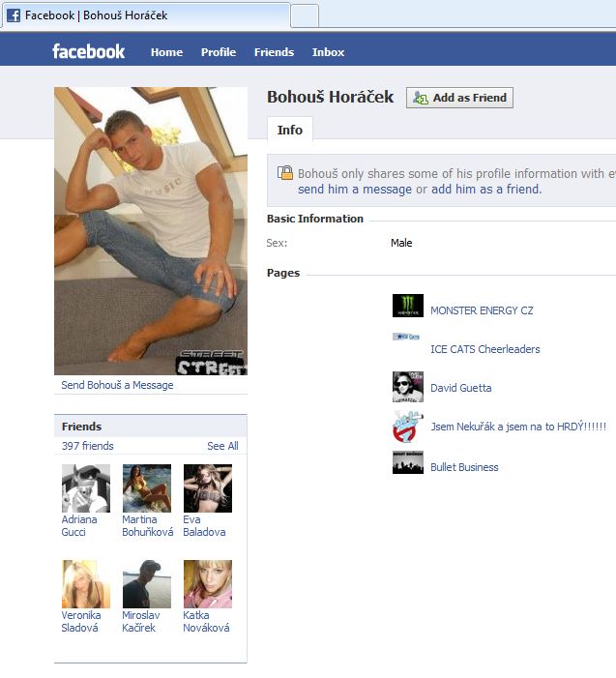Screen dimensions: 616x678
Task: Click the Add as Friend button
Action: [x=459, y=98]
